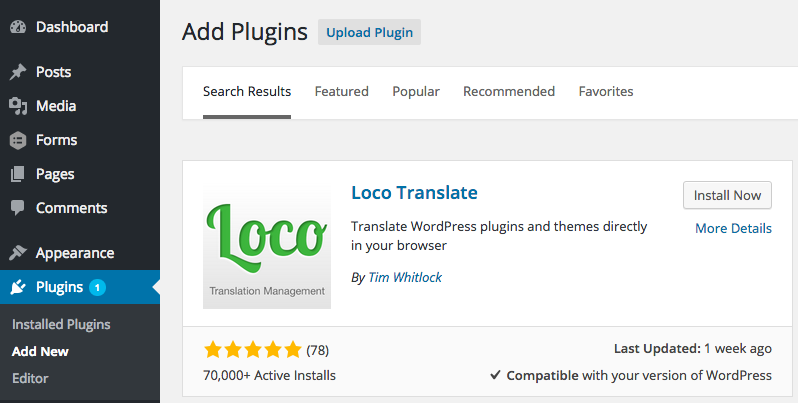Click the Plugins plug icon

[x=18, y=287]
